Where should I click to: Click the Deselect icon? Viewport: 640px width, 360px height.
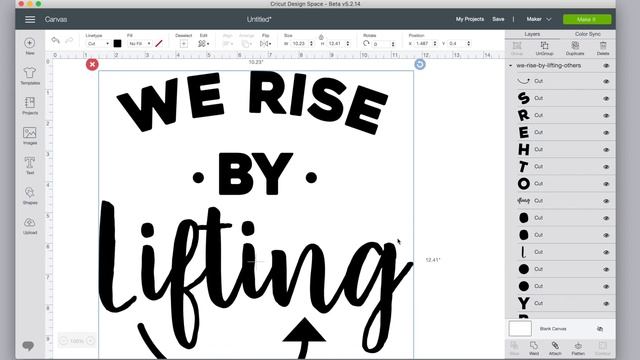pos(184,44)
